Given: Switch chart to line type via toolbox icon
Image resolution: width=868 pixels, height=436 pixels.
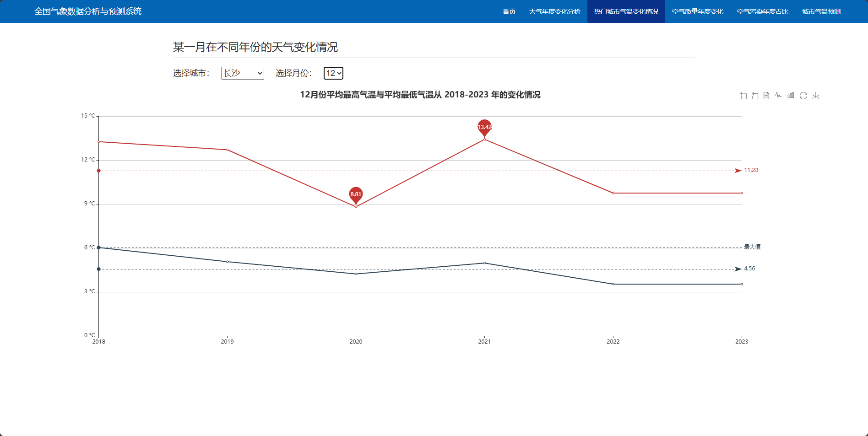Looking at the screenshot, I should coord(778,96).
